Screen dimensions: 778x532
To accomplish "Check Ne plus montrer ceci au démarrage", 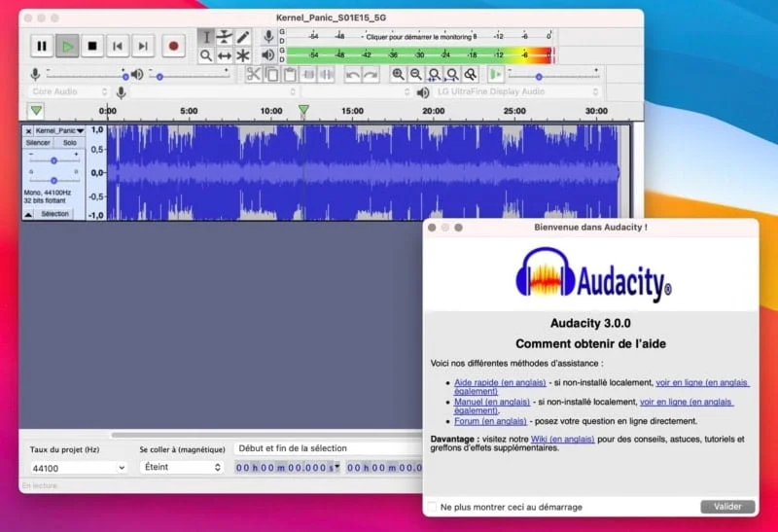I will pyautogui.click(x=432, y=507).
